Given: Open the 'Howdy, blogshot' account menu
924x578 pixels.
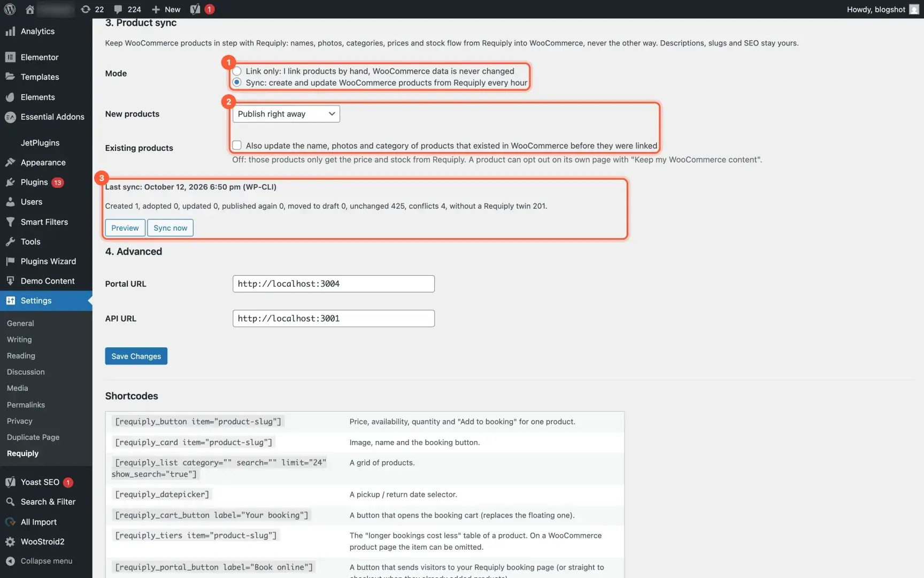Looking at the screenshot, I should tap(882, 9).
